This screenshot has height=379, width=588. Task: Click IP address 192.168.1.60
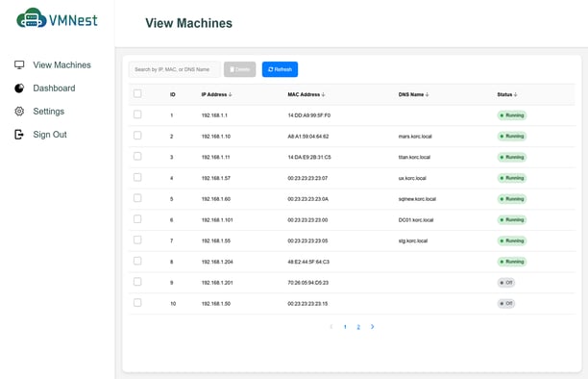tap(216, 199)
